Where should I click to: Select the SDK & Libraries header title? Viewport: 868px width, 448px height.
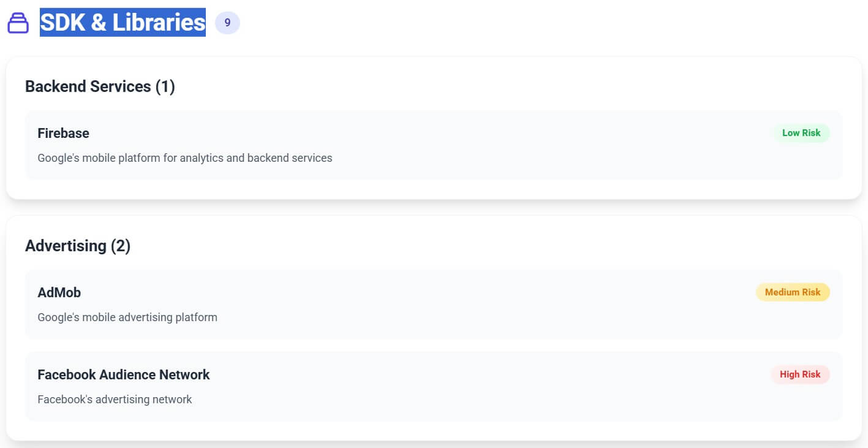122,23
